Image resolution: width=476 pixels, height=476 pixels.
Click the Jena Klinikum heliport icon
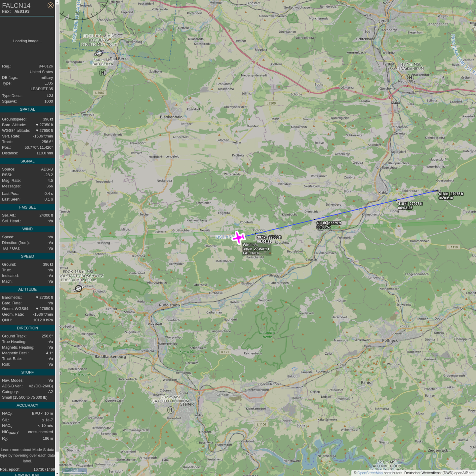pyautogui.click(x=410, y=77)
